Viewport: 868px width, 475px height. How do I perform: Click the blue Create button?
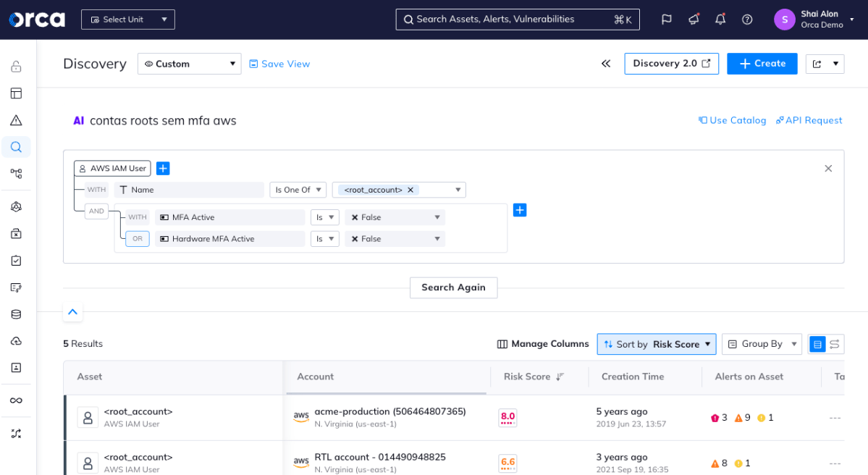point(762,64)
